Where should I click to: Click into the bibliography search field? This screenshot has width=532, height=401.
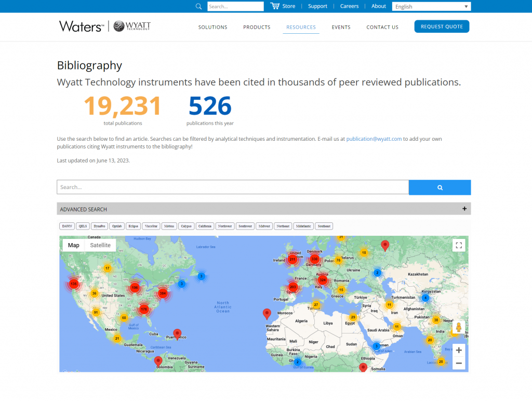point(232,187)
